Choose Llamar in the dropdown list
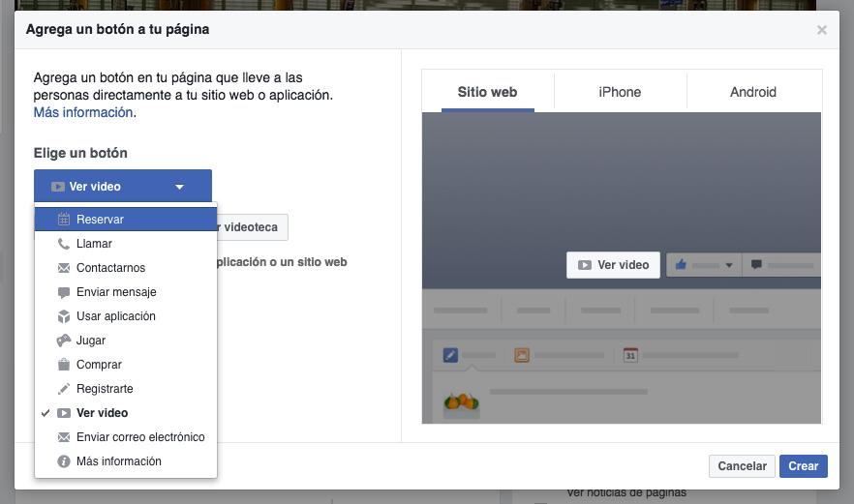 (x=125, y=244)
